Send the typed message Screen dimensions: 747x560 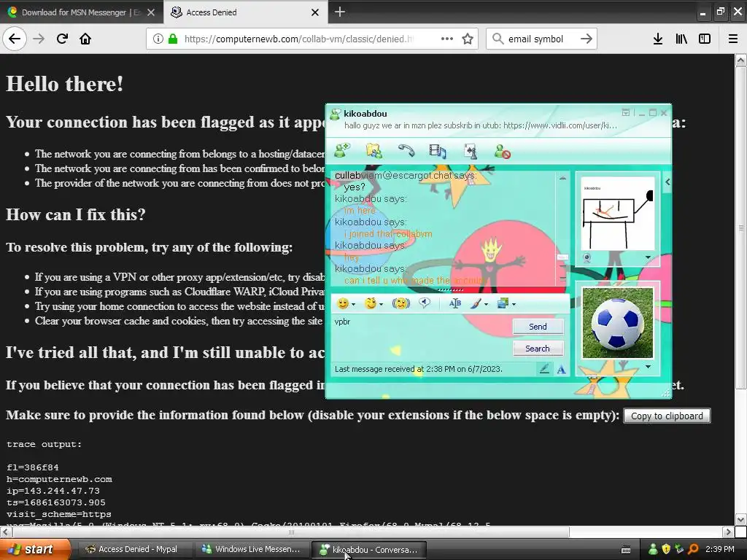click(538, 327)
